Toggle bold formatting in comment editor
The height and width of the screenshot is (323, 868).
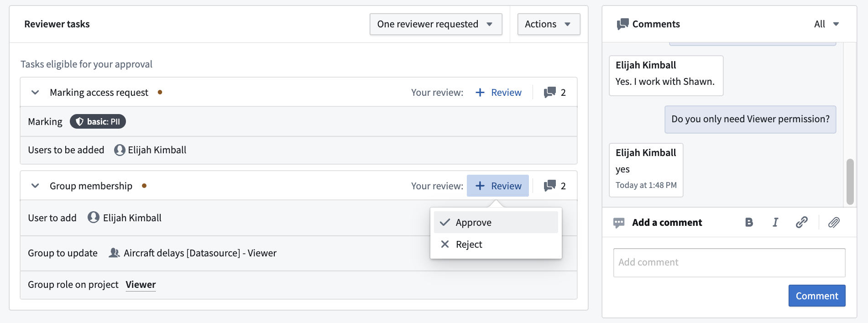point(749,222)
